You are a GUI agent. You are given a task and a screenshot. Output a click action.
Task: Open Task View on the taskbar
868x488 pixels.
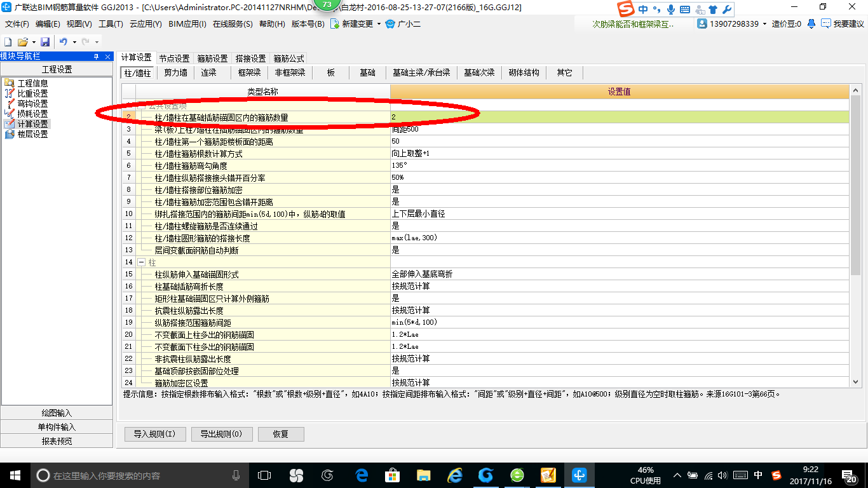coord(264,475)
